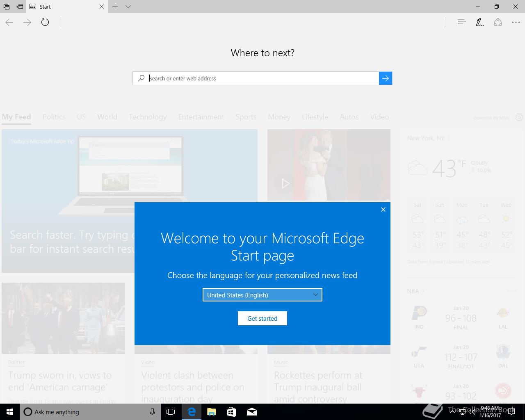The image size is (525, 420).
Task: Open the Windows Start button
Action: (10, 412)
